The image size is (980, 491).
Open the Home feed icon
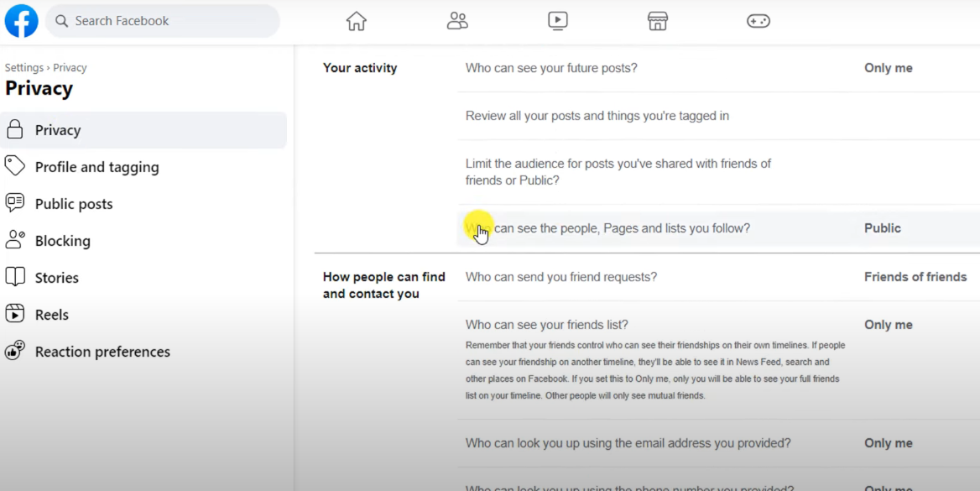(x=357, y=21)
